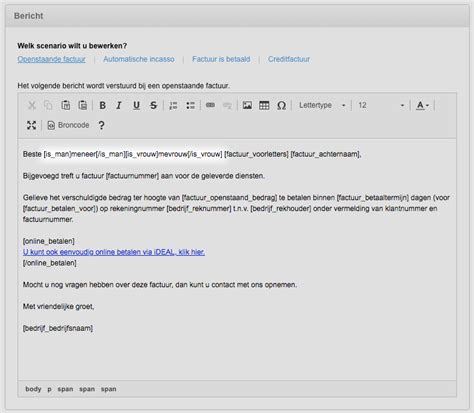Screen dimensions: 474x413
Task: Click the Copy icon in toolbar
Action: [x=48, y=106]
